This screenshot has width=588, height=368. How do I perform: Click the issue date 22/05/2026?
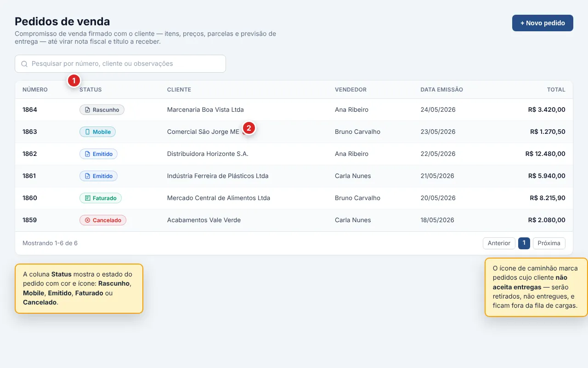pyautogui.click(x=438, y=154)
